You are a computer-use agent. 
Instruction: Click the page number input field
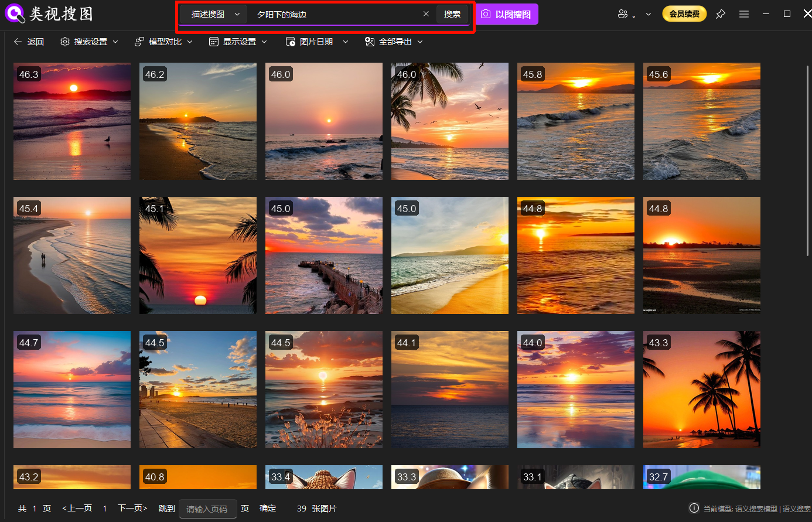[x=207, y=509]
